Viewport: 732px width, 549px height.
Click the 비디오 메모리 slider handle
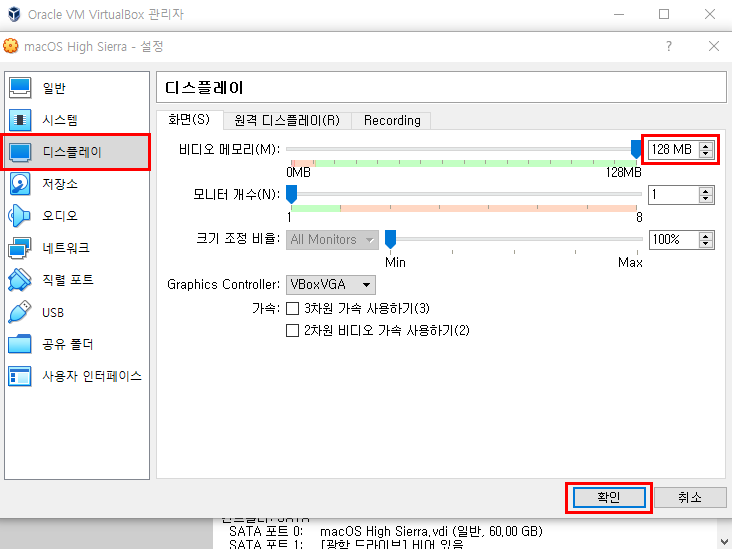click(636, 149)
